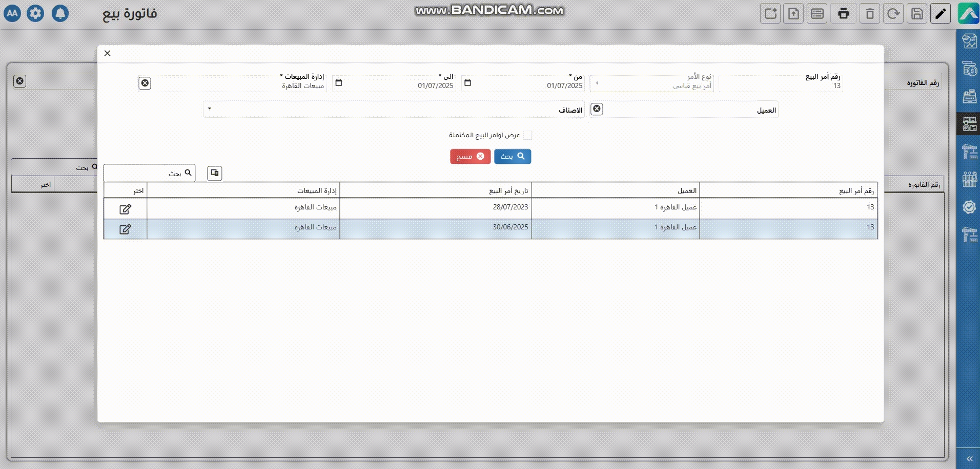
Task: Open the notifications bell icon
Action: 60,13
